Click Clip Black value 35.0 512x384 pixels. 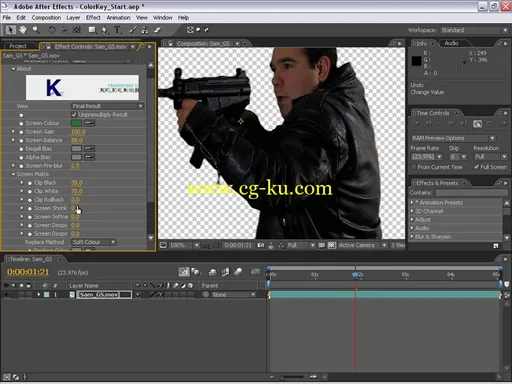77,183
